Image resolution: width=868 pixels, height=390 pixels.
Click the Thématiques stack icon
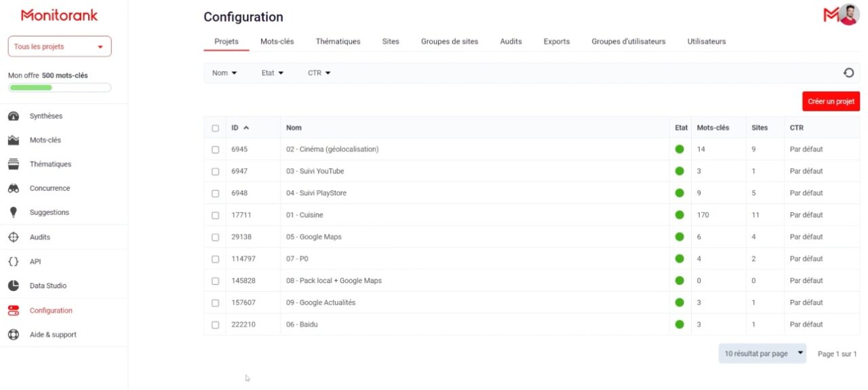[x=14, y=164]
